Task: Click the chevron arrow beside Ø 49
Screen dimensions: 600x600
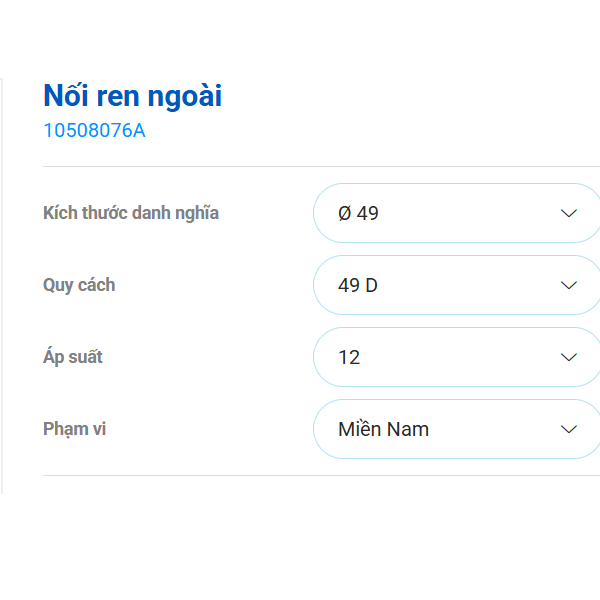Action: [569, 213]
